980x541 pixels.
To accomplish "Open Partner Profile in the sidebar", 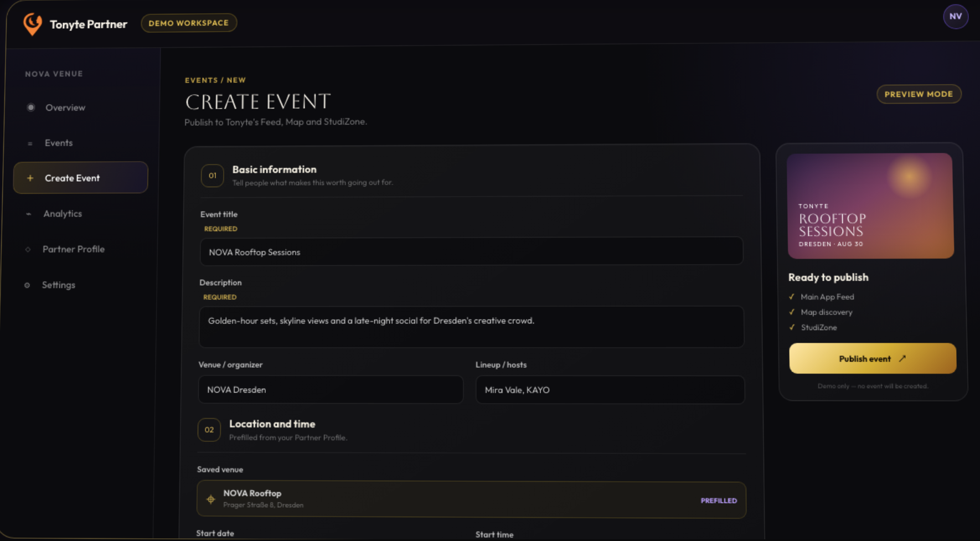I will (x=80, y=249).
